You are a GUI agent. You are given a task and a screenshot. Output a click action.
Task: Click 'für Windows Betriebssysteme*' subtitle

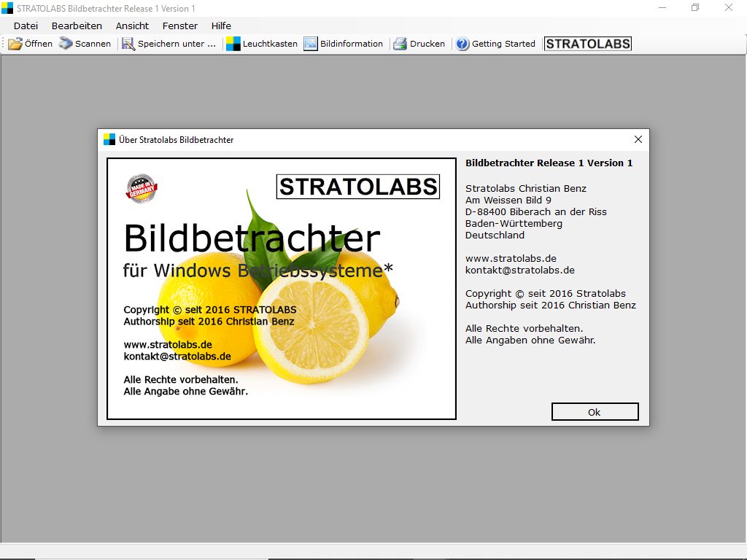tap(258, 271)
